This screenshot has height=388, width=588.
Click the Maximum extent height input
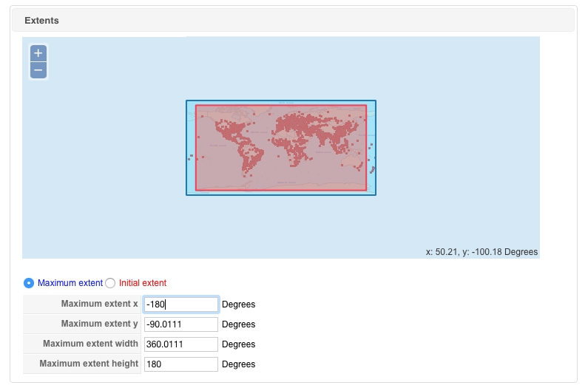coord(181,364)
